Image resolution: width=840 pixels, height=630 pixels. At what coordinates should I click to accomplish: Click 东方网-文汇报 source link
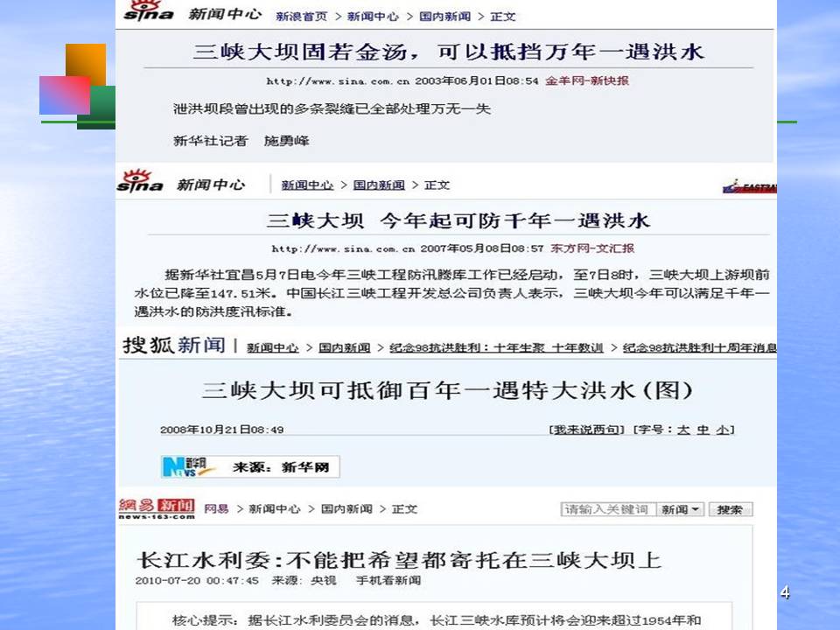[x=592, y=248]
